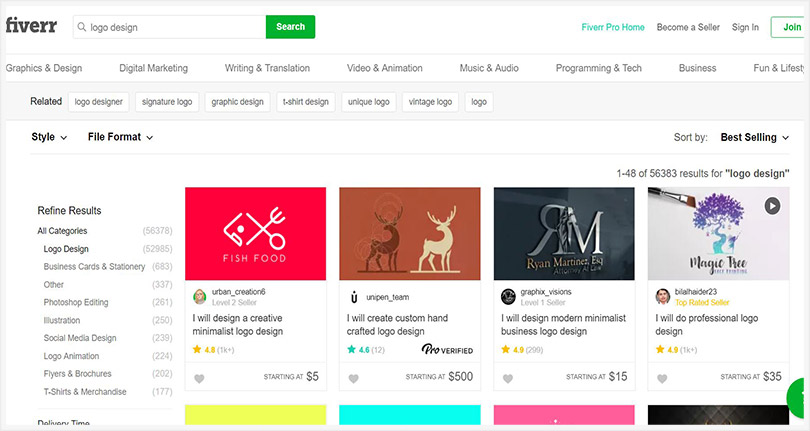Open the Business category menu
The image size is (810, 431).
pyautogui.click(x=697, y=68)
